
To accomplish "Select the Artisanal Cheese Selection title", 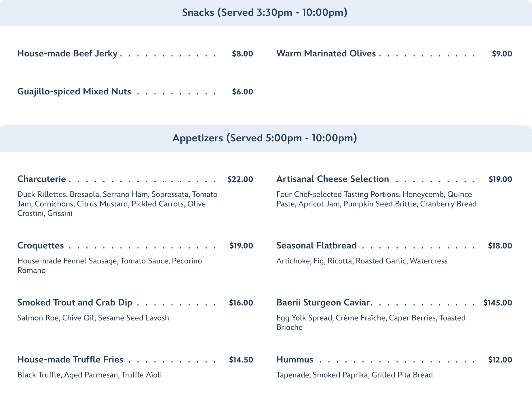I will (x=332, y=179).
